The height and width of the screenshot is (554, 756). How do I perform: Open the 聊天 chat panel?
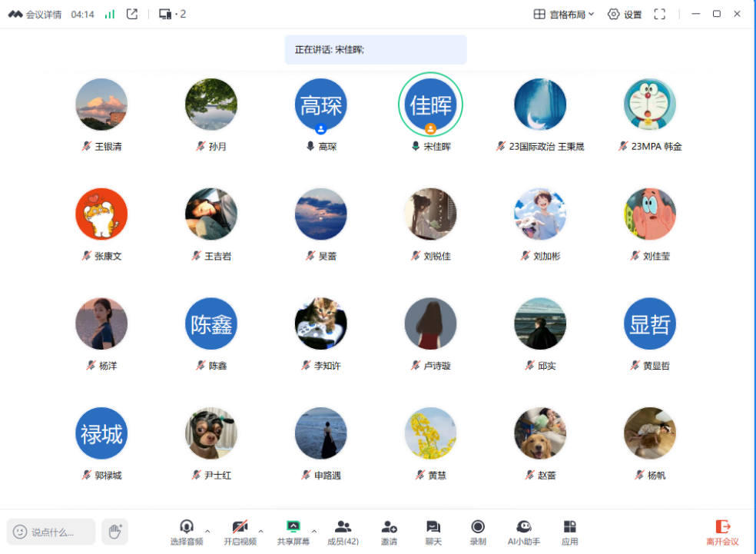pyautogui.click(x=433, y=532)
